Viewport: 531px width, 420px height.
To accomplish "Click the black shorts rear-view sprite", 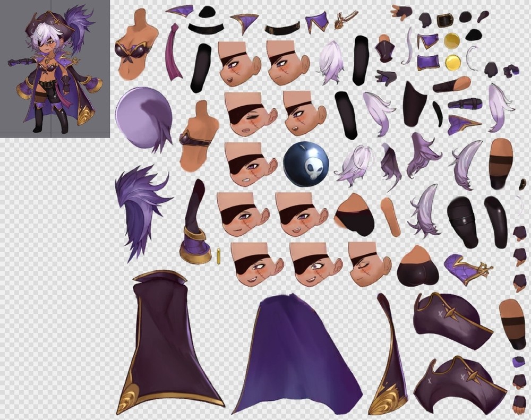I will pos(418,268).
